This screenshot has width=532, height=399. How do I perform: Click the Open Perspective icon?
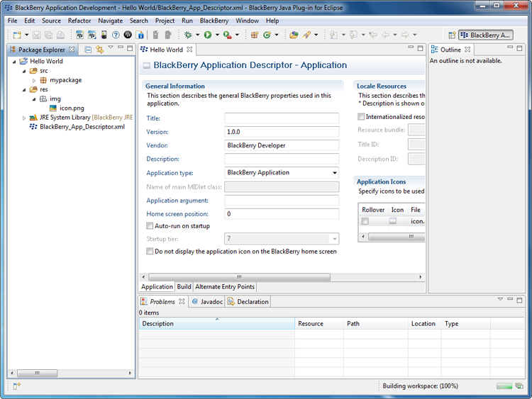pyautogui.click(x=450, y=35)
